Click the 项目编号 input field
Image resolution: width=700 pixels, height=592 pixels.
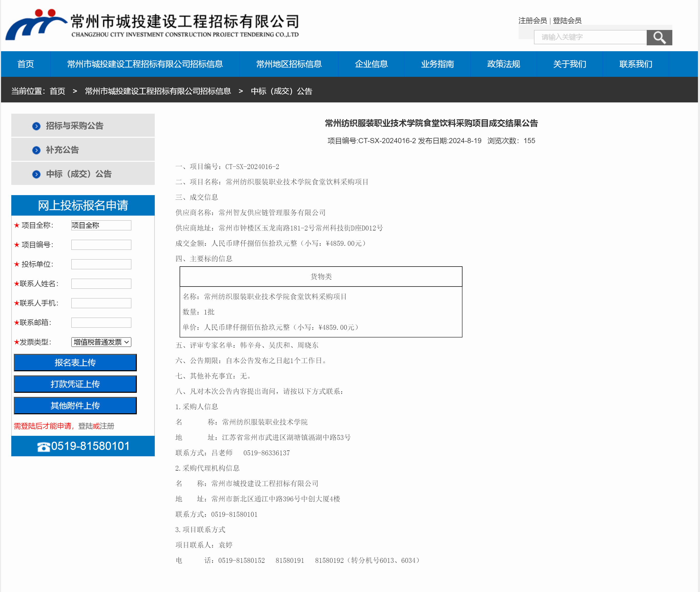[101, 245]
